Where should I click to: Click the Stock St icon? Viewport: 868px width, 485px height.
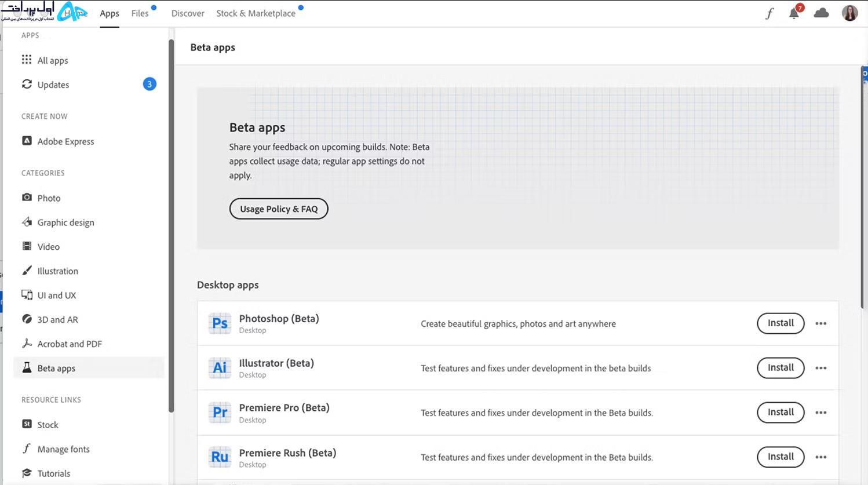27,424
